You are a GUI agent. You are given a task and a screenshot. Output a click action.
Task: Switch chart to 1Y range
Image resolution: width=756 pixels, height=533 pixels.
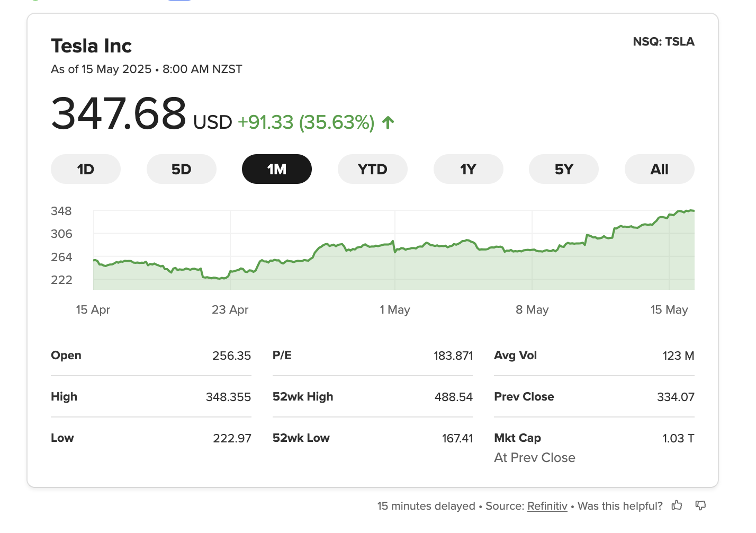pyautogui.click(x=468, y=169)
